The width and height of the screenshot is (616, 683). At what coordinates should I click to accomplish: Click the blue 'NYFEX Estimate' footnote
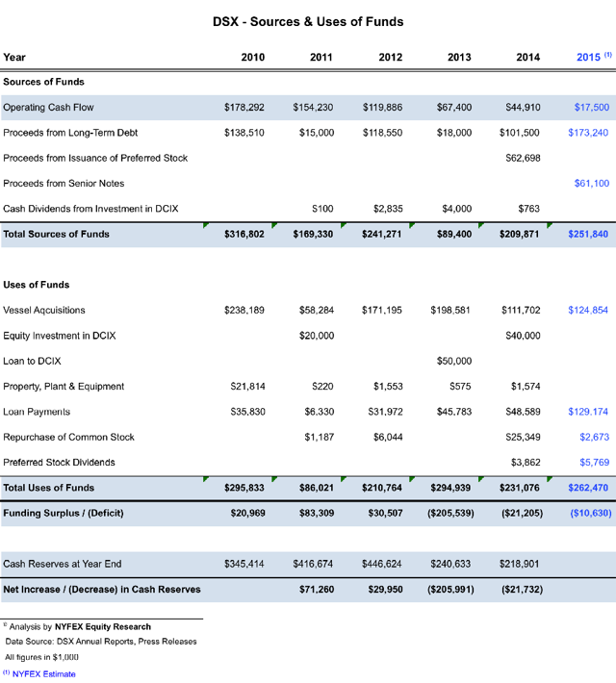tap(43, 673)
